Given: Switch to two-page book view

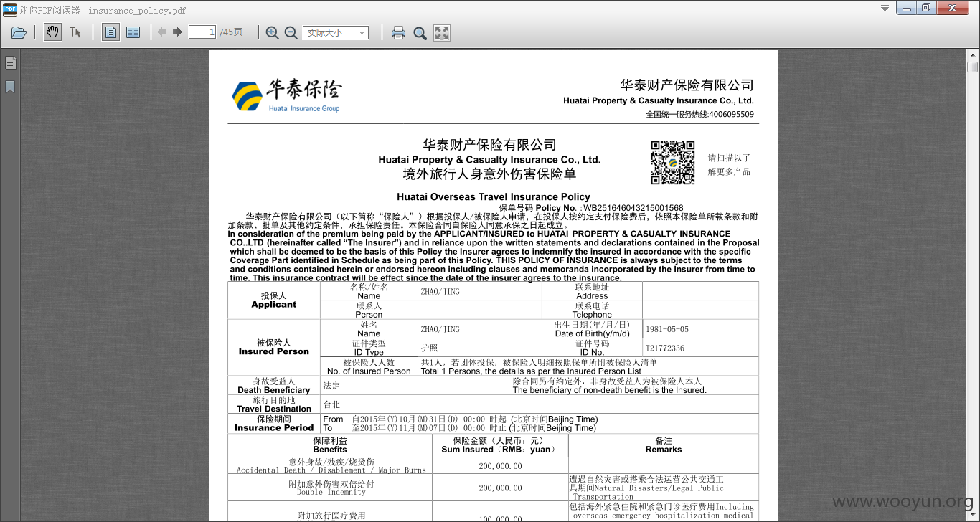Looking at the screenshot, I should coord(133,32).
